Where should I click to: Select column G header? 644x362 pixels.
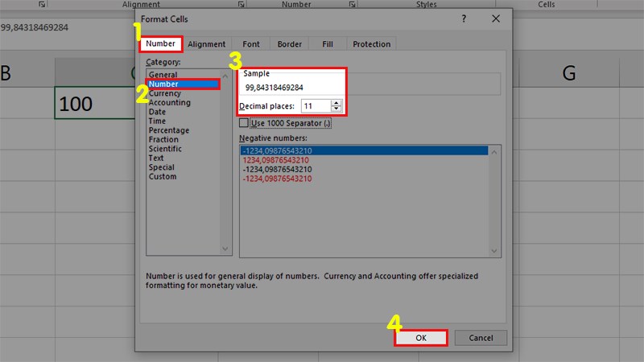click(x=569, y=74)
